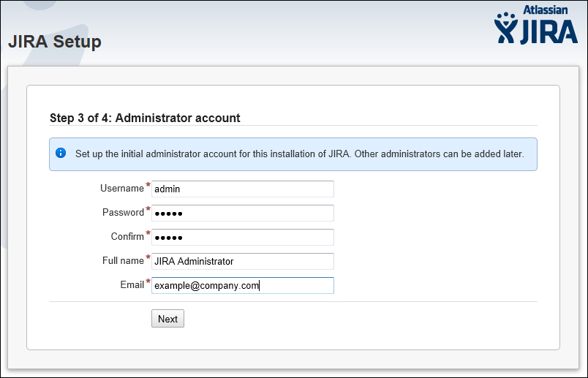This screenshot has width=588, height=378.
Task: Click the Atlassian JIRA logo
Action: (x=536, y=24)
